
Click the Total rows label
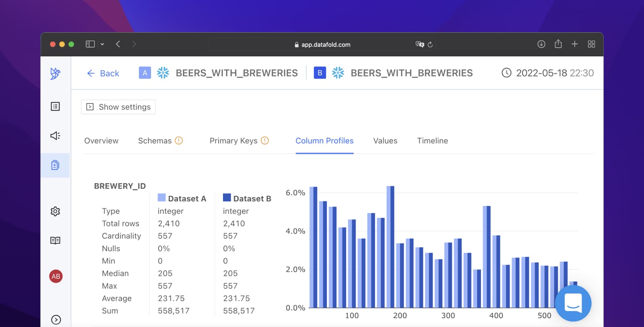click(x=120, y=224)
